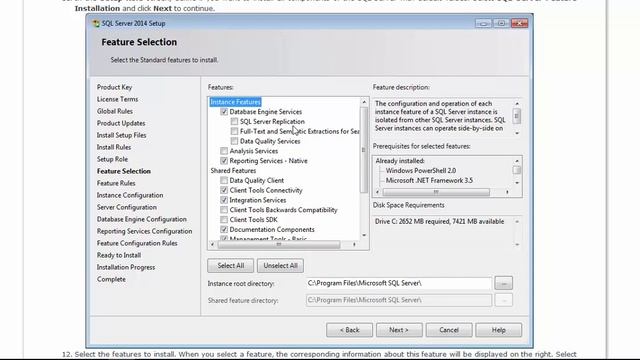The width and height of the screenshot is (640, 360).
Task: Click the features list up scroll arrow
Action: pyautogui.click(x=364, y=102)
